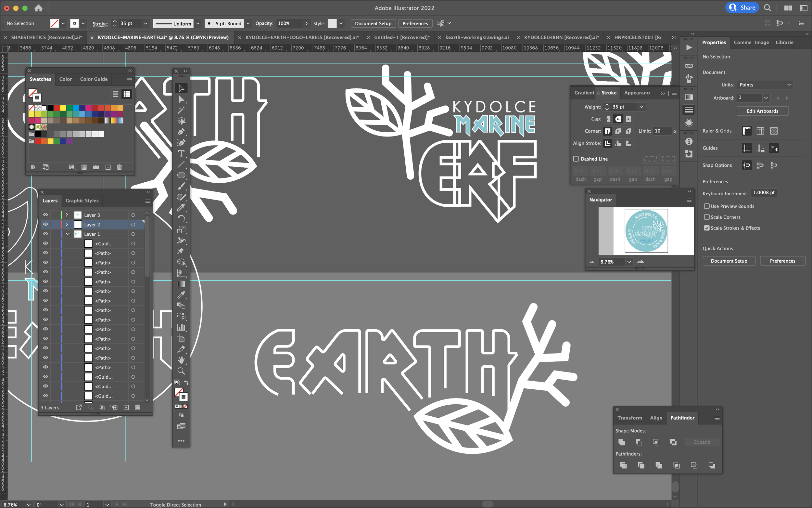Image resolution: width=812 pixels, height=508 pixels.
Task: Expand Layer 3 contents
Action: 67,215
